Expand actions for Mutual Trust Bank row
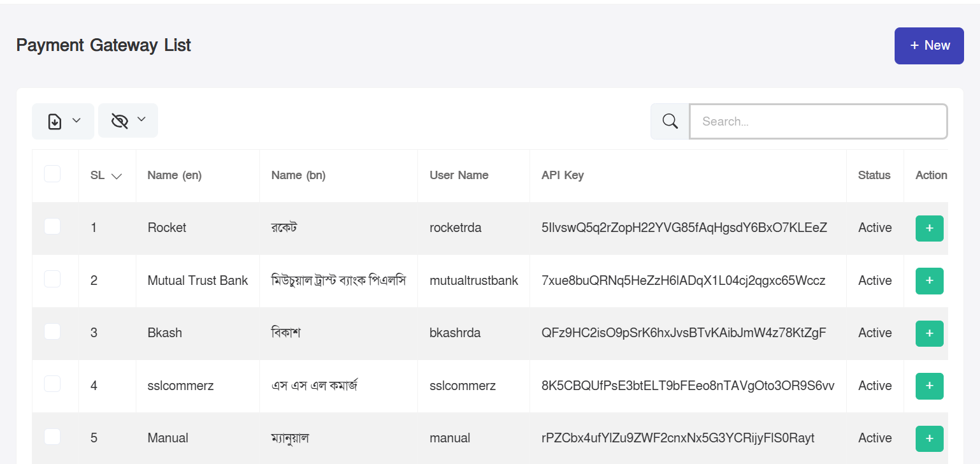This screenshot has height=464, width=980. click(x=929, y=281)
